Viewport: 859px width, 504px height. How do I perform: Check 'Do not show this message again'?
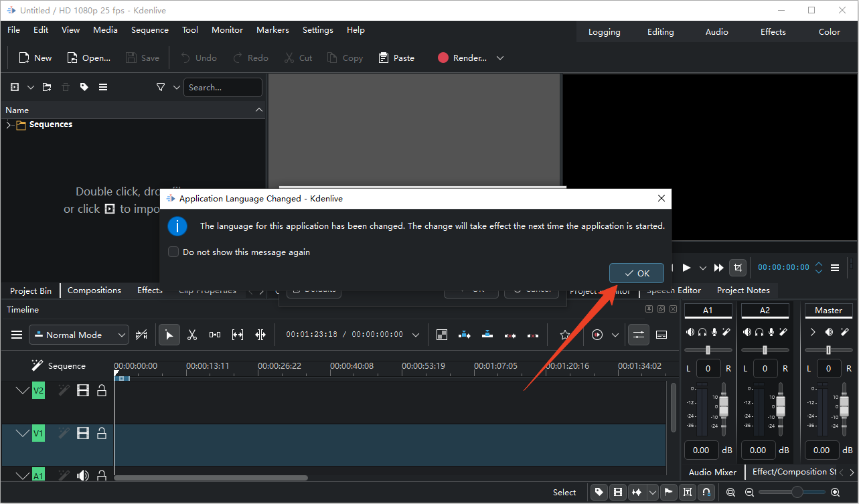pyautogui.click(x=173, y=252)
